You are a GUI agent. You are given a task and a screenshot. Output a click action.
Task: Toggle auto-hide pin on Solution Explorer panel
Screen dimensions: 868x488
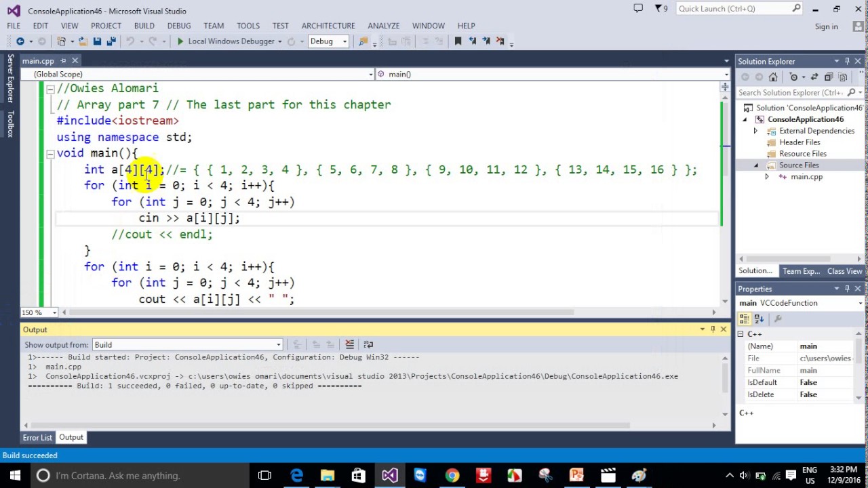coord(847,61)
